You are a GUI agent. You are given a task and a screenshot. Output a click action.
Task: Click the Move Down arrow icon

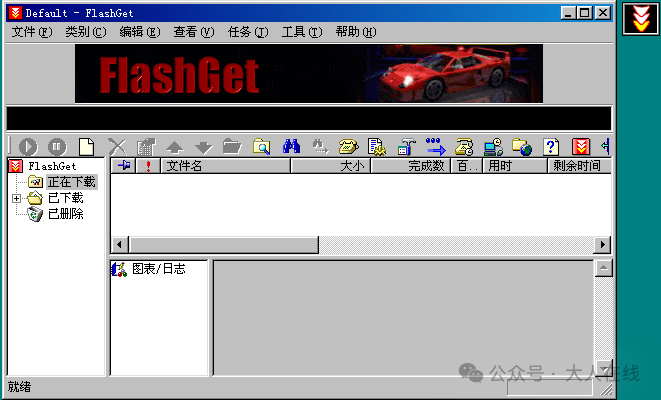[x=204, y=147]
